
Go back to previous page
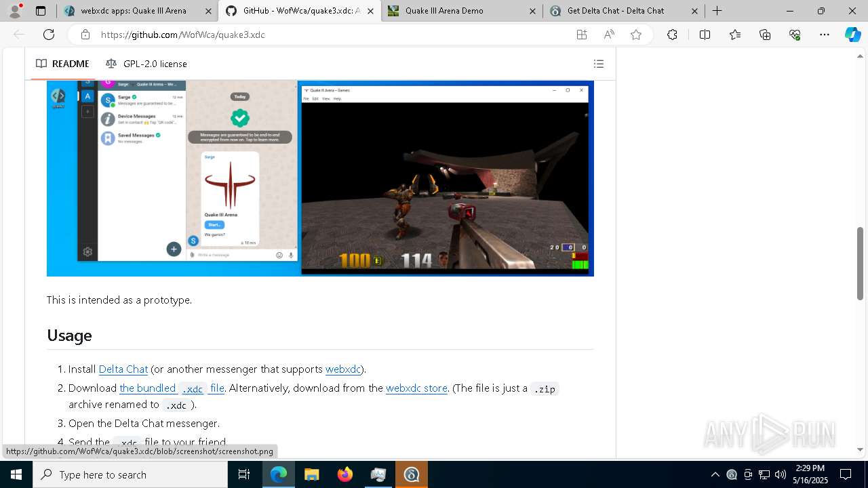point(19,35)
